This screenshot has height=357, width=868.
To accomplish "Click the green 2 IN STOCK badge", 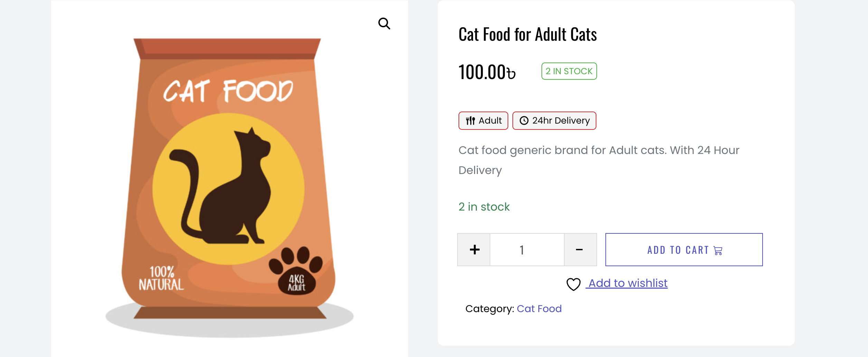I will [569, 71].
